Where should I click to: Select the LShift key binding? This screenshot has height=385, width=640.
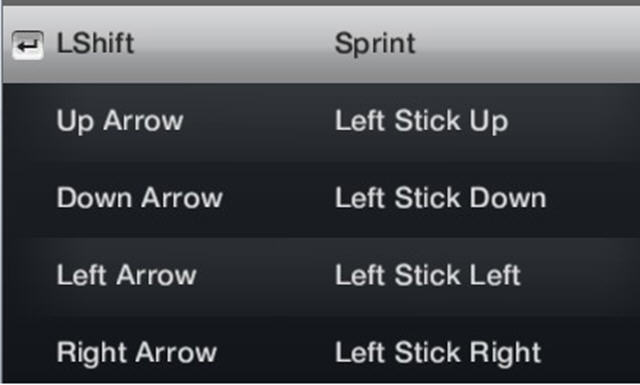(x=95, y=43)
